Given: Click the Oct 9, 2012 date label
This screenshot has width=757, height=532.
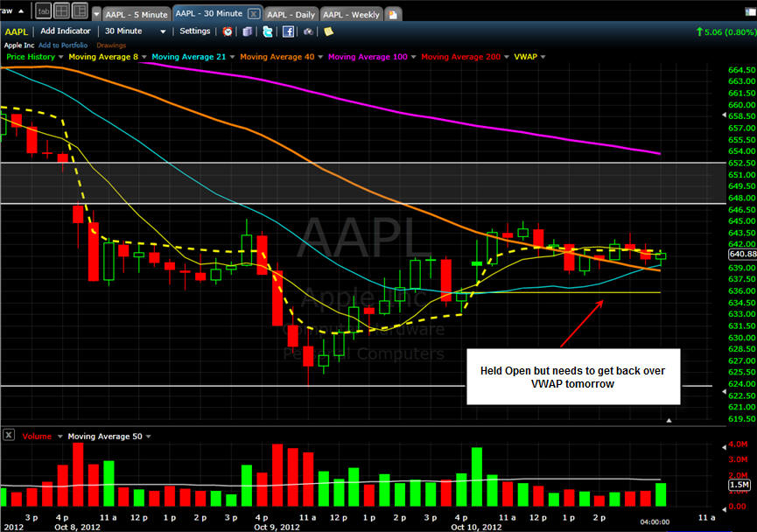Looking at the screenshot, I should point(277,527).
